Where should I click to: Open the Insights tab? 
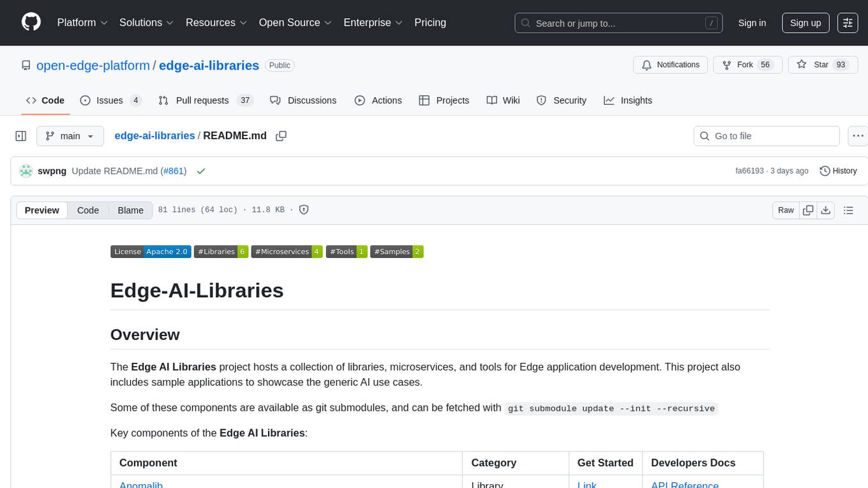(x=628, y=100)
